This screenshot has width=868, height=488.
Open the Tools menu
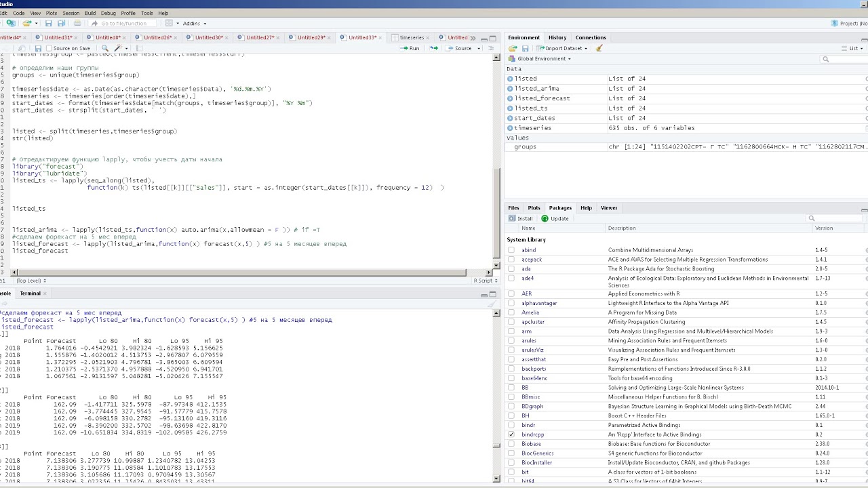click(146, 13)
